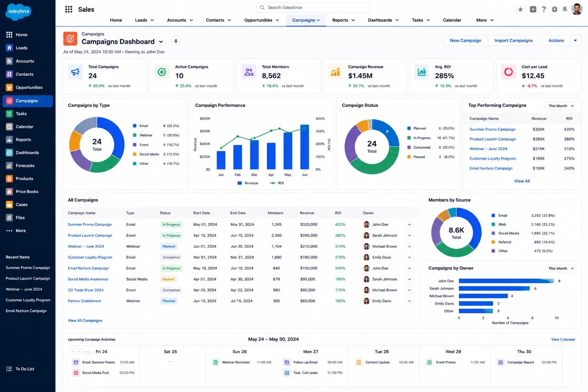The image size is (588, 392).
Task: Open the Help question mark icon
Action: 544,9
